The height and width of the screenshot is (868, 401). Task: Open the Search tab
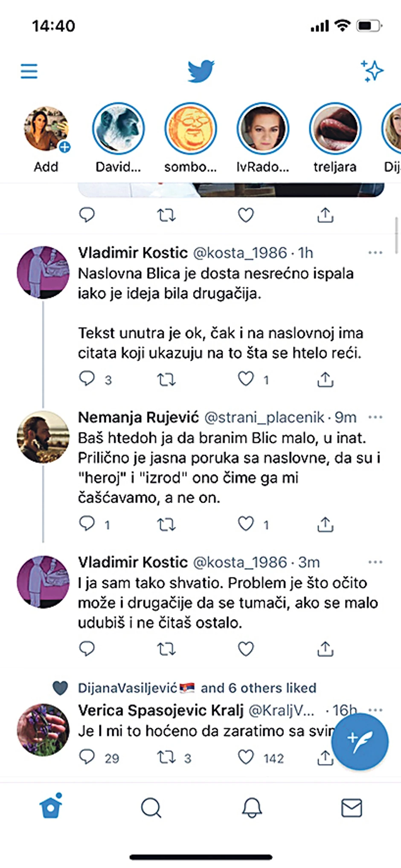point(151,807)
